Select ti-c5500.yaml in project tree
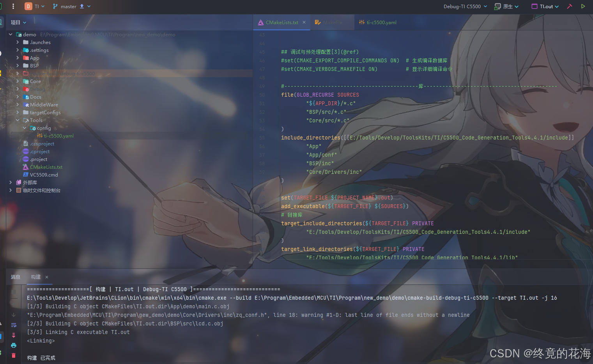 click(x=59, y=136)
